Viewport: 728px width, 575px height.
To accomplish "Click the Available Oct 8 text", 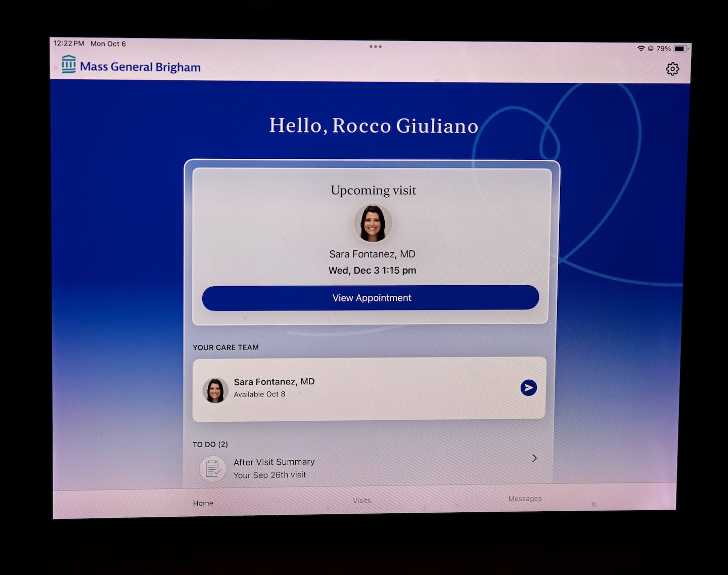I will (259, 394).
